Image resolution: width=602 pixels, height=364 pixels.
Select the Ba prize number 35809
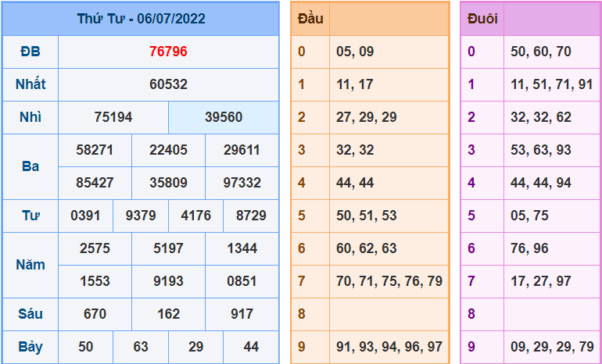(x=168, y=183)
